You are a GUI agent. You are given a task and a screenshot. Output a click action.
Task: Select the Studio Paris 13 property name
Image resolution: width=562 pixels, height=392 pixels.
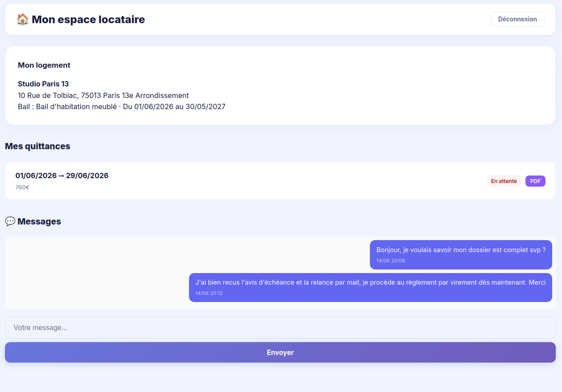(x=43, y=84)
